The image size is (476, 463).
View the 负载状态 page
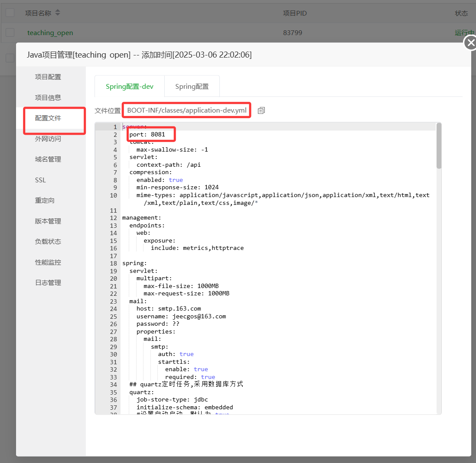[48, 241]
